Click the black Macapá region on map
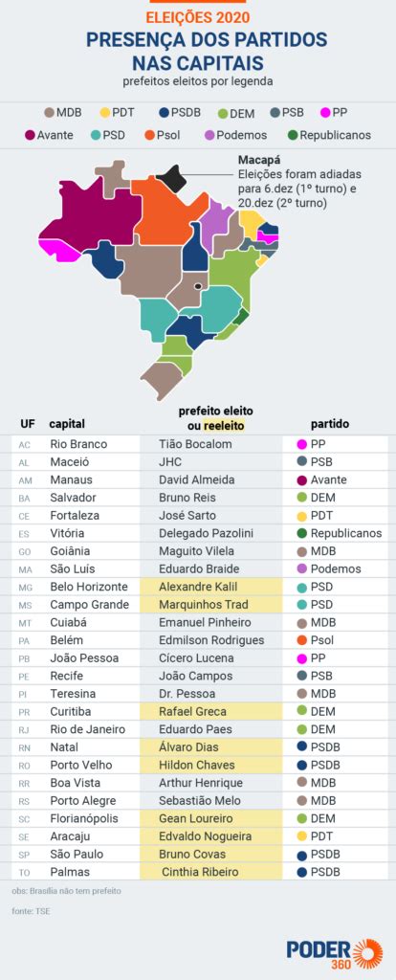The width and height of the screenshot is (396, 980). tap(170, 177)
